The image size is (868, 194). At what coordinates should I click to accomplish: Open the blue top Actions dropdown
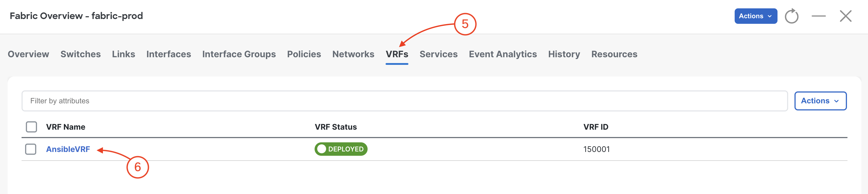tap(755, 16)
